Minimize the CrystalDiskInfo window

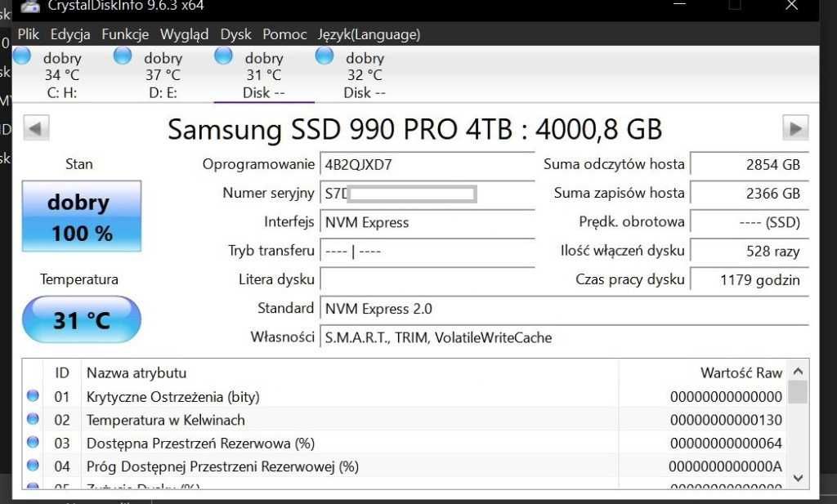click(x=679, y=6)
